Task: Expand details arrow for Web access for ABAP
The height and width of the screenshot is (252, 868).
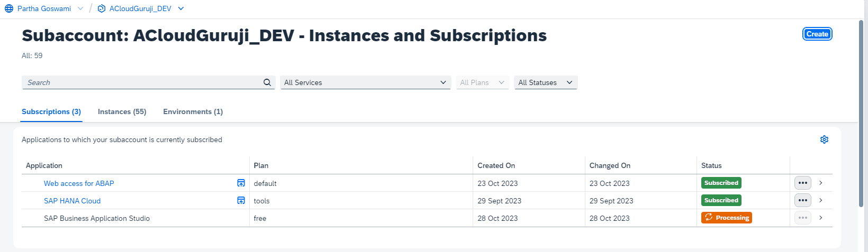Action: click(x=820, y=183)
